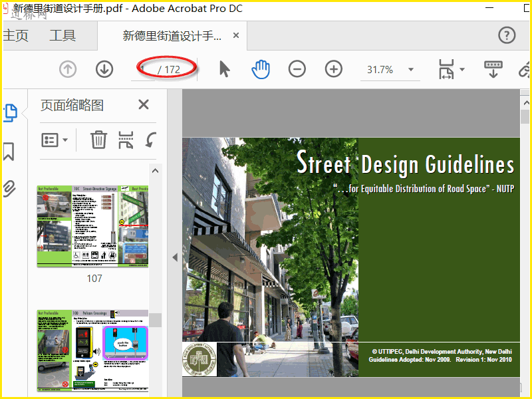532x399 pixels.
Task: Go to previous page with up arrow
Action: (x=68, y=69)
